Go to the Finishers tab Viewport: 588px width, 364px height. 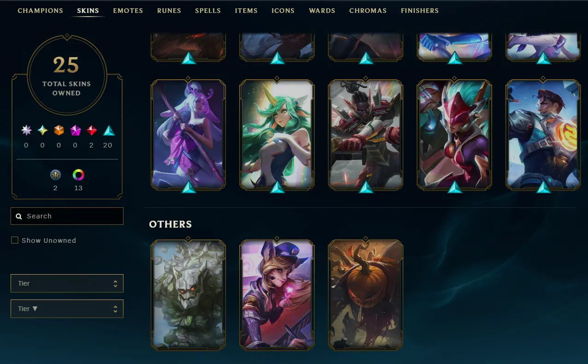(x=420, y=11)
